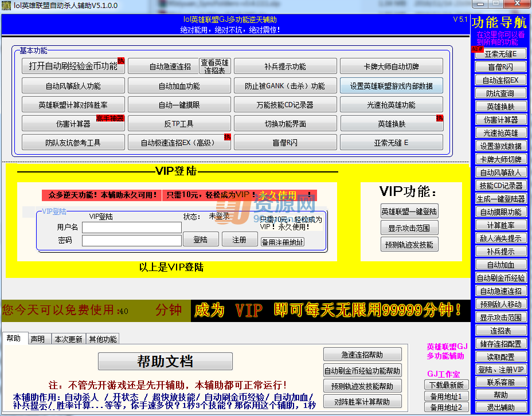532x416 pixels.
Task: Open 计算胜率 in the 功能导航 sidebar
Action: (501, 225)
